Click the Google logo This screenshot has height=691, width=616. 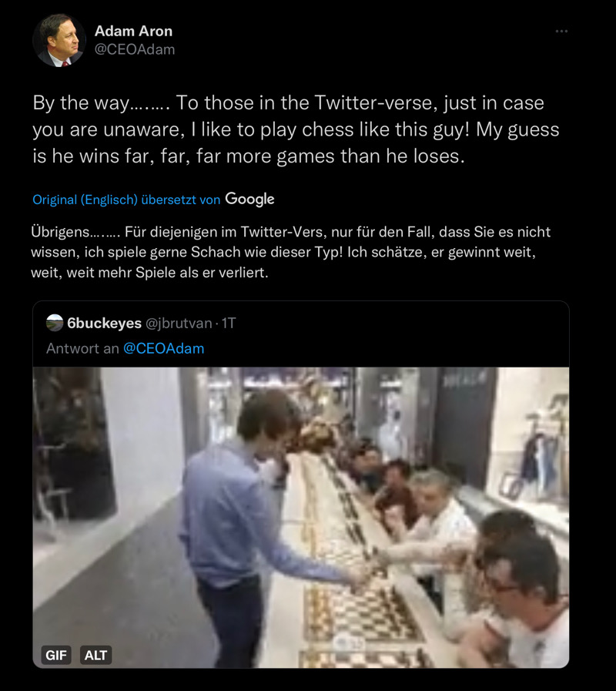point(249,199)
